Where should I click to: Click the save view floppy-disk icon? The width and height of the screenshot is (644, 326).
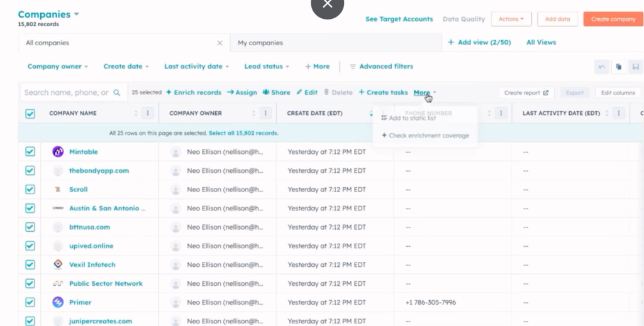(636, 67)
